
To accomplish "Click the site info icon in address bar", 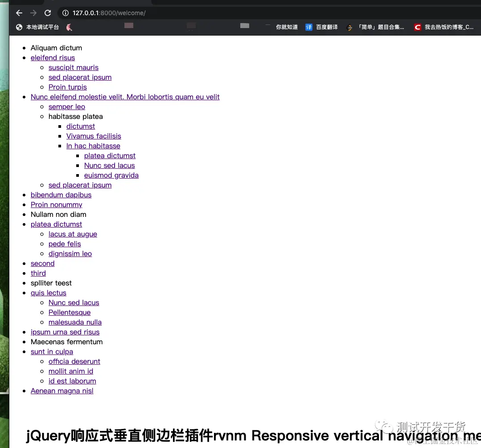I will pyautogui.click(x=66, y=13).
